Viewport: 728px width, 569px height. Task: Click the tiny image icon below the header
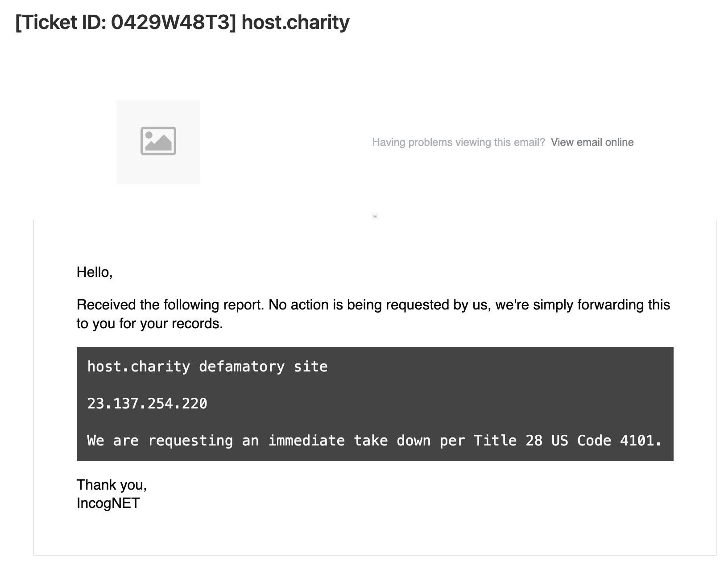click(375, 216)
